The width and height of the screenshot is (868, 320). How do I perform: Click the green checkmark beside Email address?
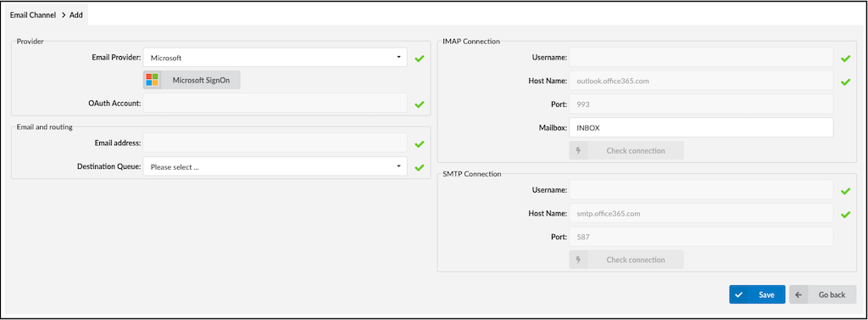click(419, 143)
